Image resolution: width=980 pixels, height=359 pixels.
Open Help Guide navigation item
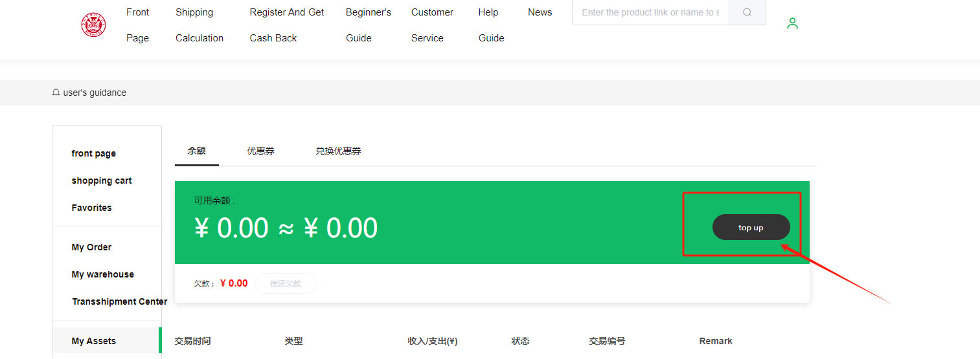click(491, 25)
